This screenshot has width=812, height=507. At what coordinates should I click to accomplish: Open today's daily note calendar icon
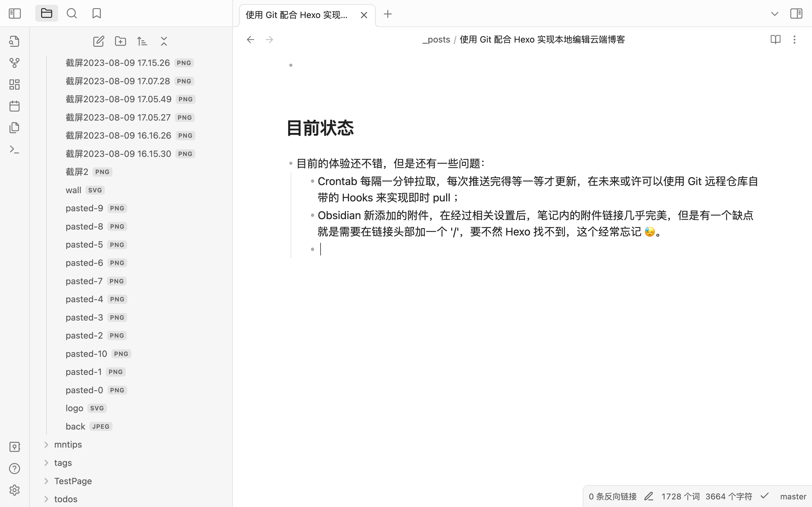(14, 106)
